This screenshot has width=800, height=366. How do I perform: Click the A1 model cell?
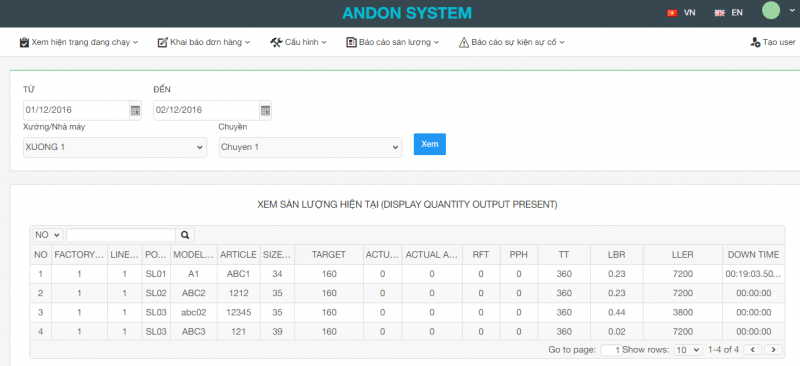193,274
